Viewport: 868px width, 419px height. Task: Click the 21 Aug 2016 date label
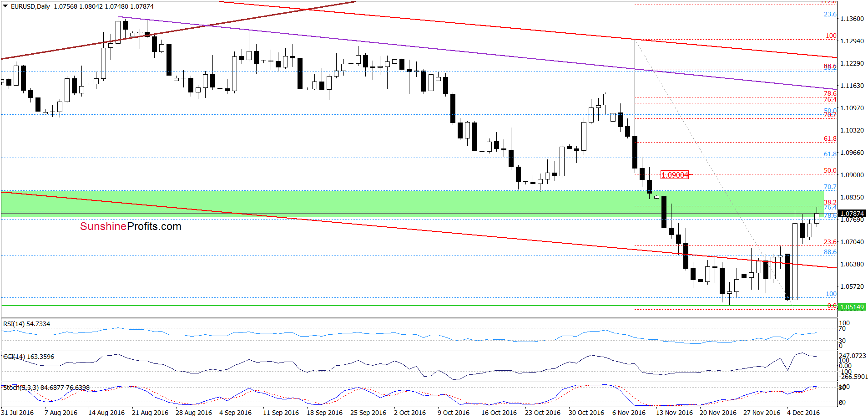pyautogui.click(x=150, y=413)
